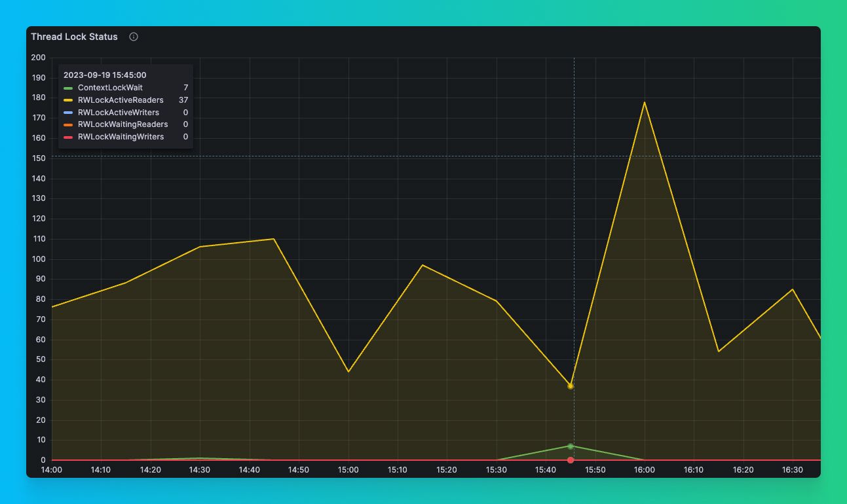Click the yellow line's low point at 15:00
Screen dimensions: 847x504
point(348,372)
